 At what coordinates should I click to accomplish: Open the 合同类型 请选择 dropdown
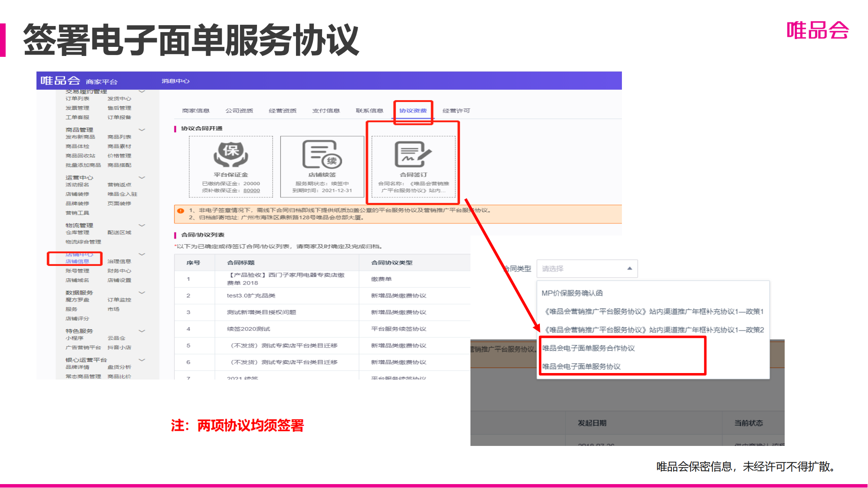587,269
